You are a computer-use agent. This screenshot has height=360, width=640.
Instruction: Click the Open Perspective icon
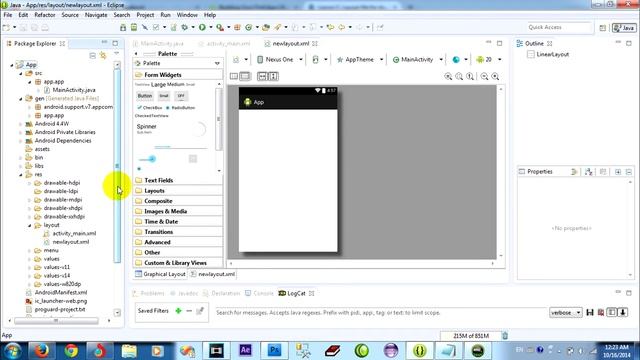tap(602, 28)
